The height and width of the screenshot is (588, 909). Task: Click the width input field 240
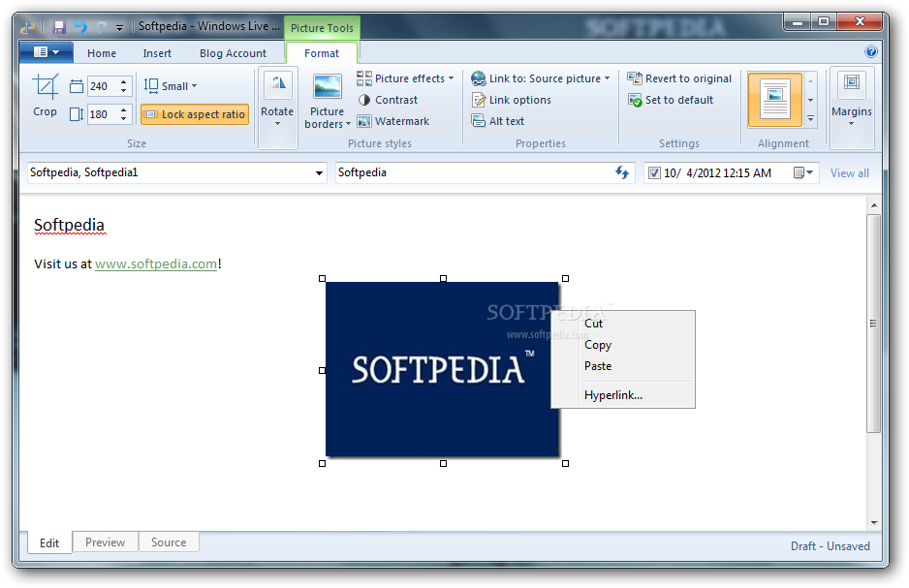click(x=103, y=86)
